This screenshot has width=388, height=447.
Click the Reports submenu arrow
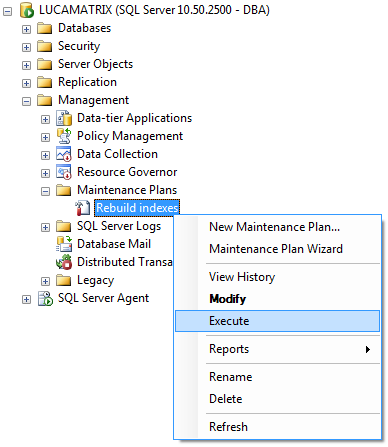coord(368,349)
